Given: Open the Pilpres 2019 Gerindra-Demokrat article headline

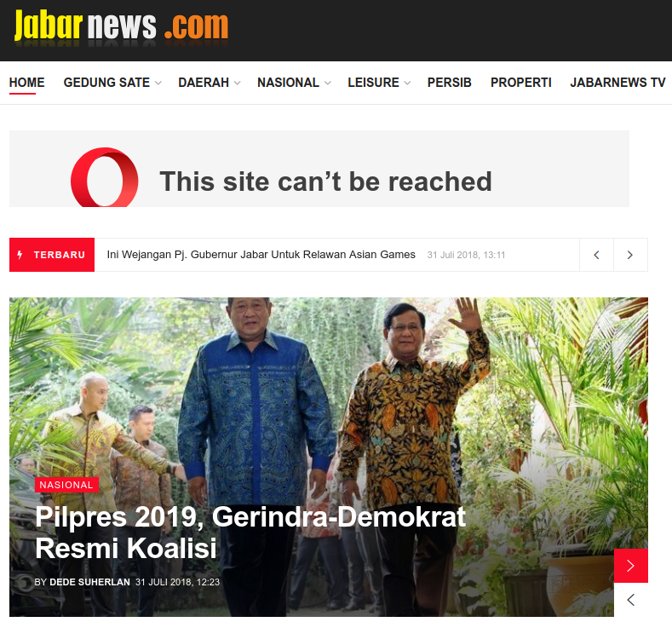Looking at the screenshot, I should 250,533.
